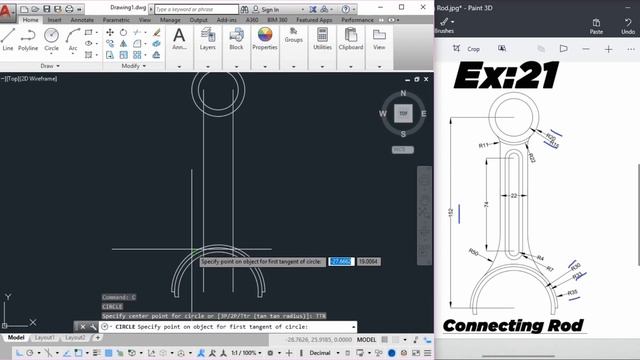Viewport: 640px width, 360px height.
Task: Switch to the Annotate ribbon tab
Action: click(x=82, y=20)
